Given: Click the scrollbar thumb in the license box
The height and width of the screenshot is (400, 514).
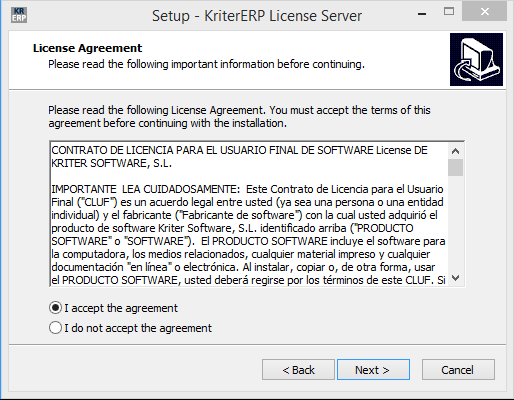Looking at the screenshot, I should tap(455, 167).
